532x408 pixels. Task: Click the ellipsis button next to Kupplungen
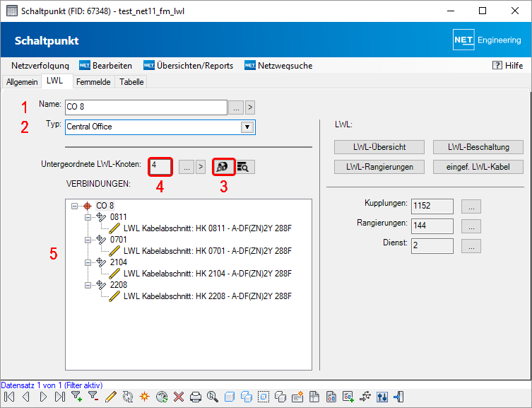coord(472,206)
